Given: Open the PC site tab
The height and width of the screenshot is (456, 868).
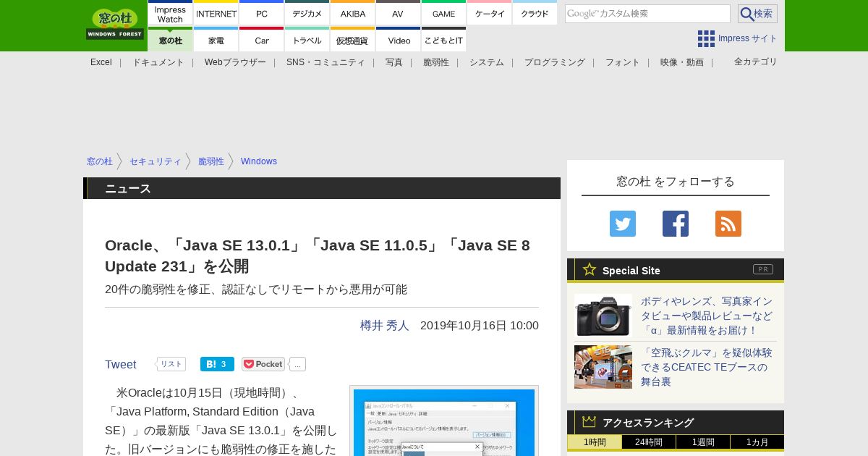Looking at the screenshot, I should 262,14.
